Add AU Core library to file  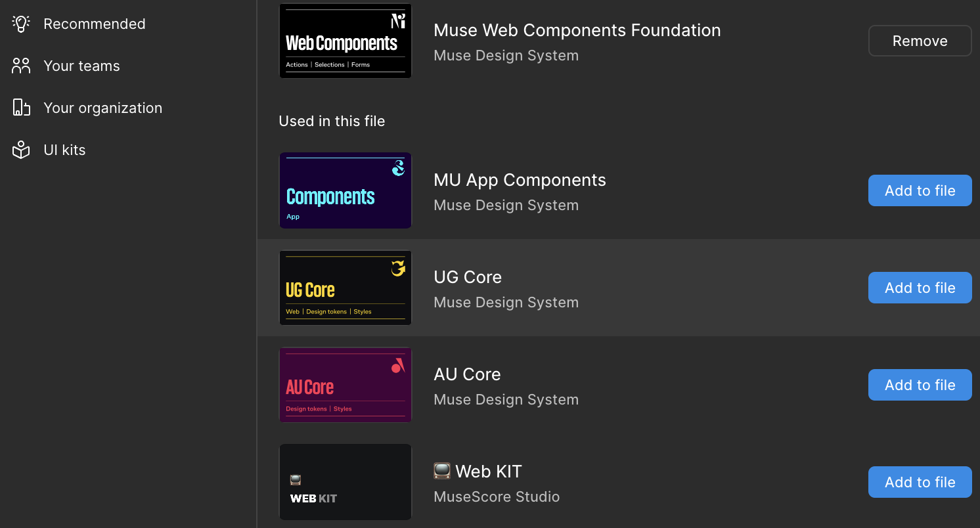pyautogui.click(x=920, y=385)
